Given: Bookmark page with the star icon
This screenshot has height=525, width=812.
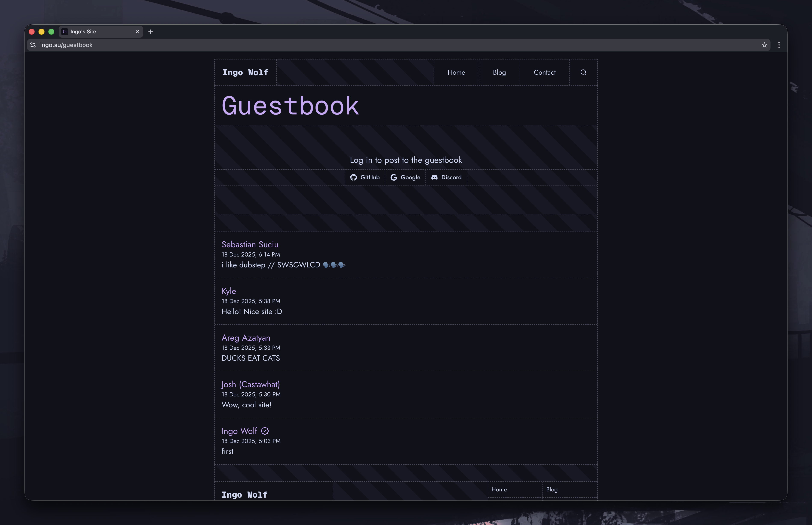Looking at the screenshot, I should click(764, 45).
